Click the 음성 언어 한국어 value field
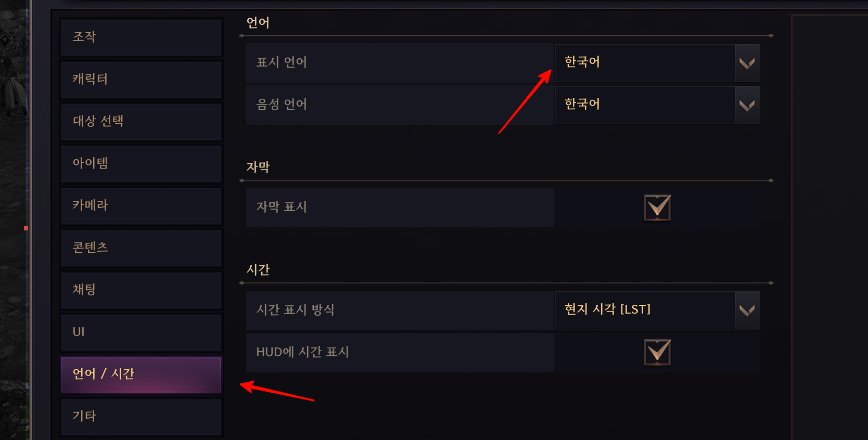Viewport: 868px width, 440px height. click(644, 105)
